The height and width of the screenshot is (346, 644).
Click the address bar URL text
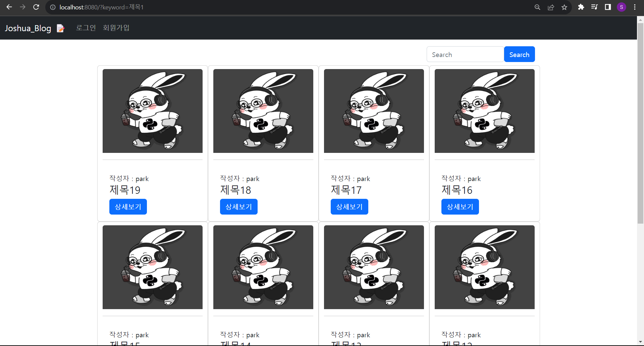click(102, 7)
